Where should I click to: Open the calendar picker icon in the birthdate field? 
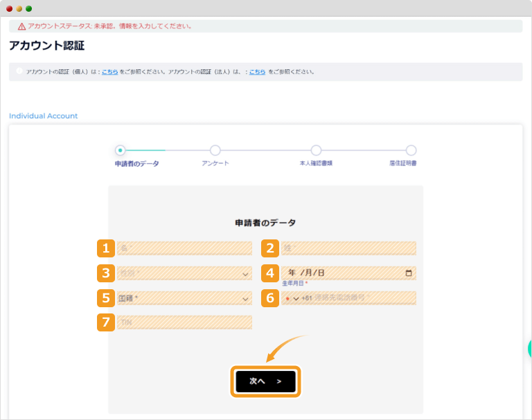[409, 273]
